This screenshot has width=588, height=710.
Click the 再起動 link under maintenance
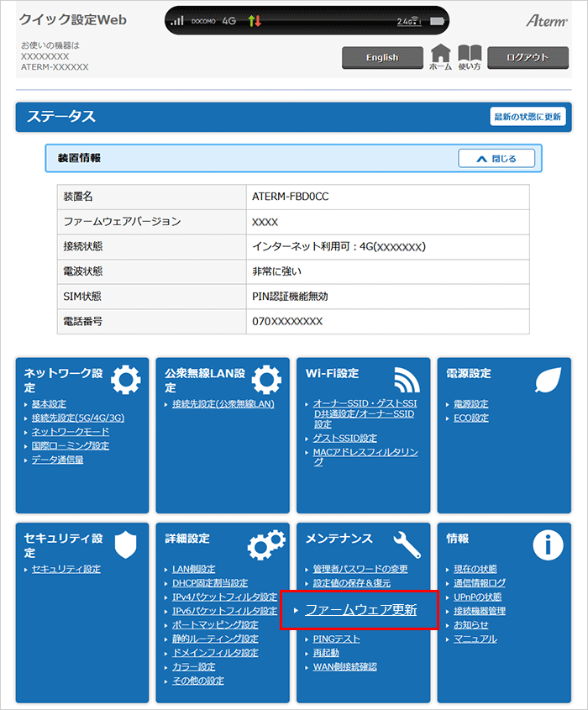coord(326,653)
